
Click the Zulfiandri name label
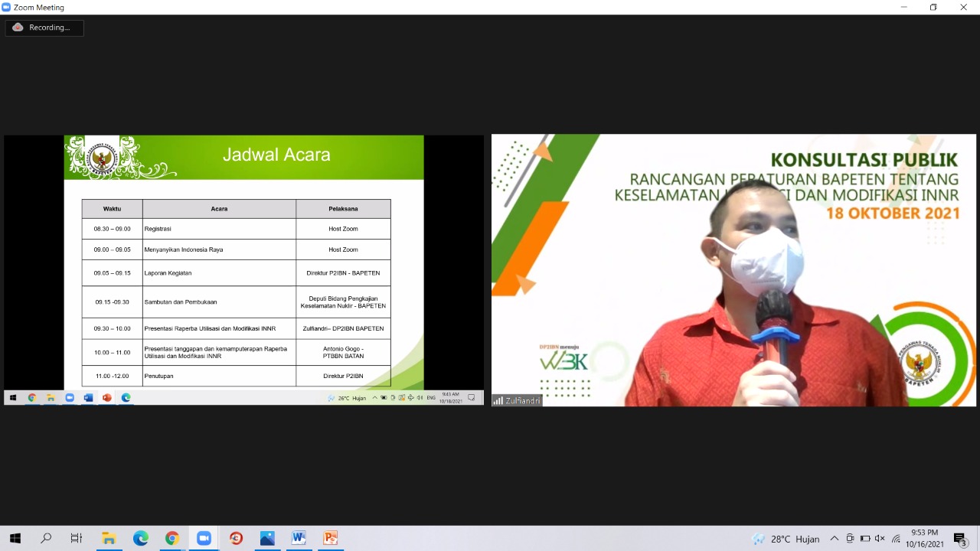coord(517,400)
